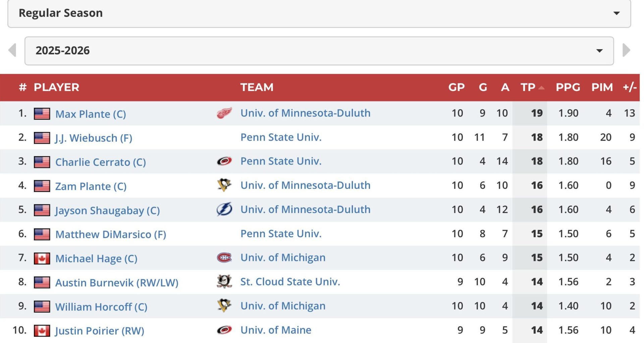The height and width of the screenshot is (343, 644).
Task: Click the Penguins logo next to William Horcoff
Action: [224, 306]
